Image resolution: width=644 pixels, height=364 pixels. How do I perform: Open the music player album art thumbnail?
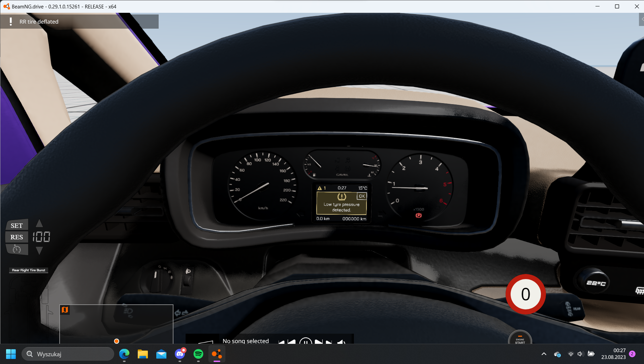202,339
